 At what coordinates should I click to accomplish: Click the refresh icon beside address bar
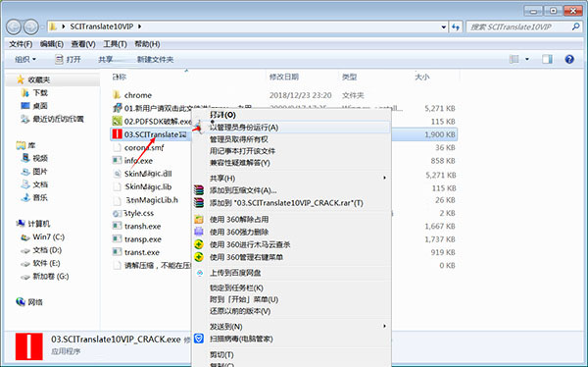(456, 27)
